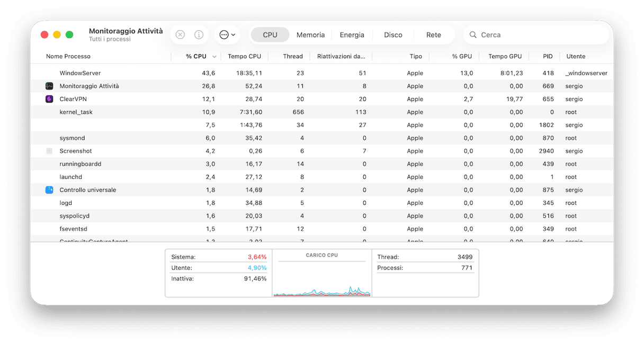This screenshot has width=644, height=345.
Task: Click the Inattiva 91,46% value
Action: (255, 278)
